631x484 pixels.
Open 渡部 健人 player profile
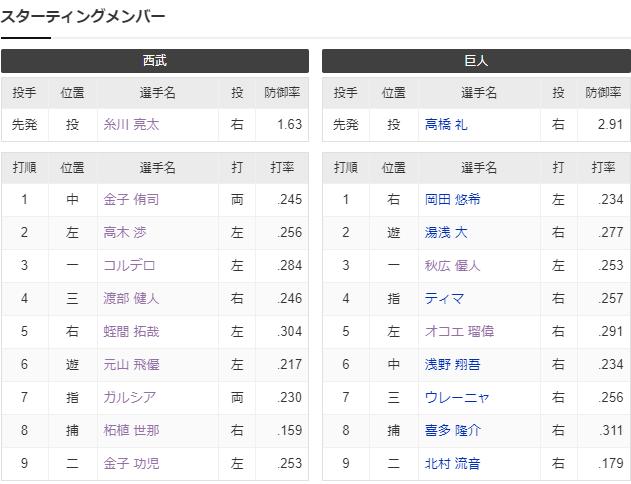tap(131, 298)
